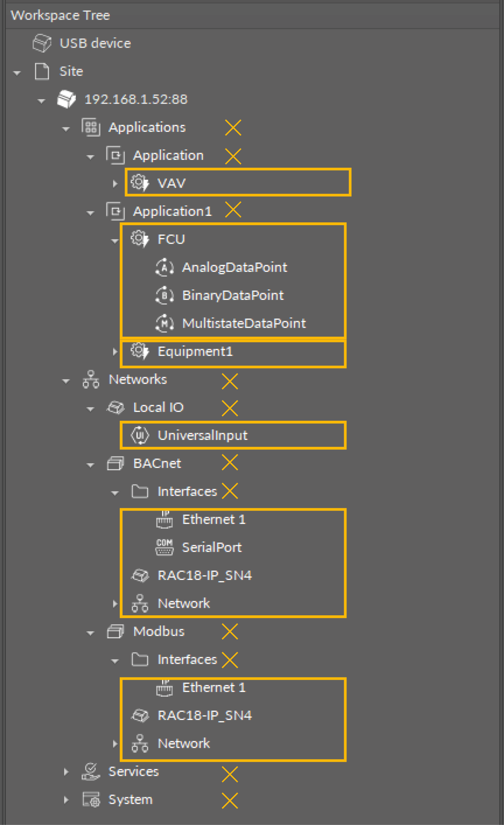Expand the Equipment1 node
504x825 pixels.
point(115,352)
